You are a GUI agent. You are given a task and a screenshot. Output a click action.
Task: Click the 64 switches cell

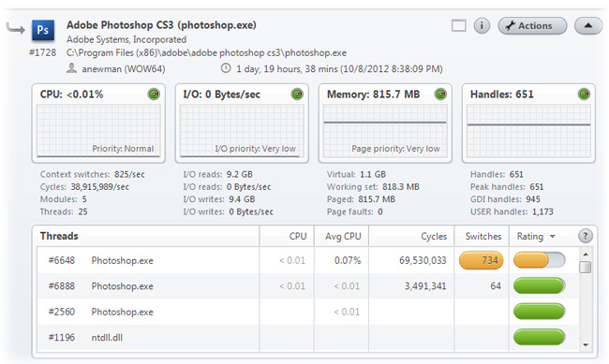pyautogui.click(x=496, y=286)
